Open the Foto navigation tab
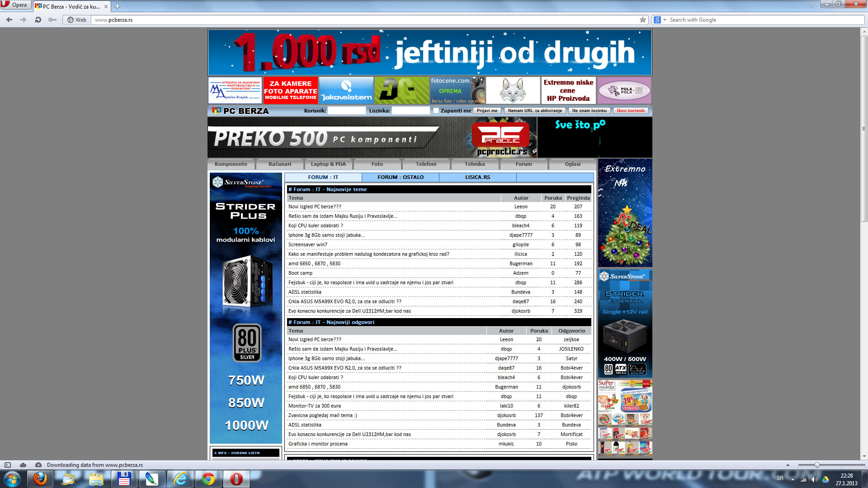This screenshot has width=868, height=488. click(377, 164)
